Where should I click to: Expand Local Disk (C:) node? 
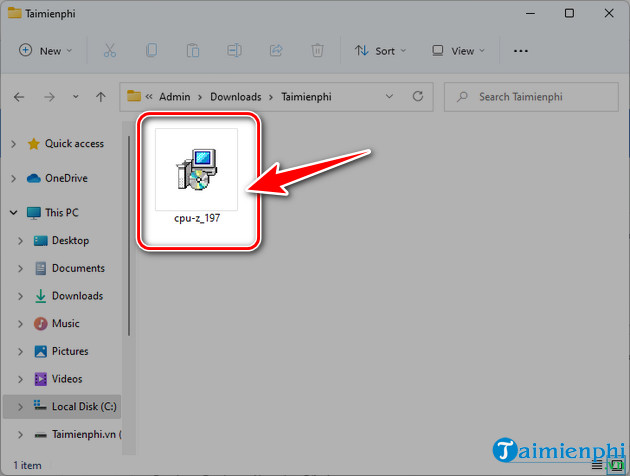pos(20,407)
